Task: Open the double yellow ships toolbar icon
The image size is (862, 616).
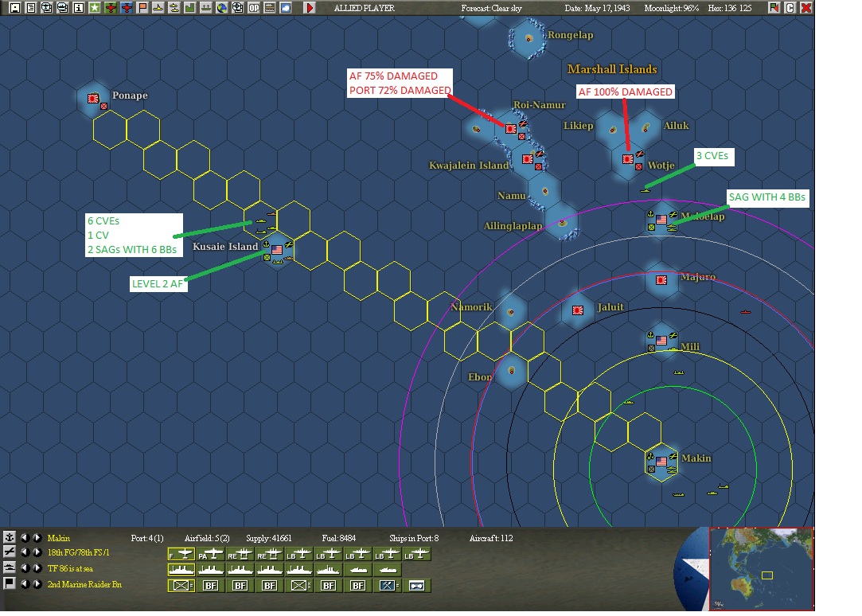Action: click(174, 8)
